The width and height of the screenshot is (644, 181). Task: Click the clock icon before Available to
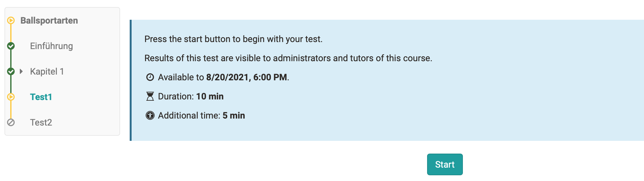click(x=150, y=77)
